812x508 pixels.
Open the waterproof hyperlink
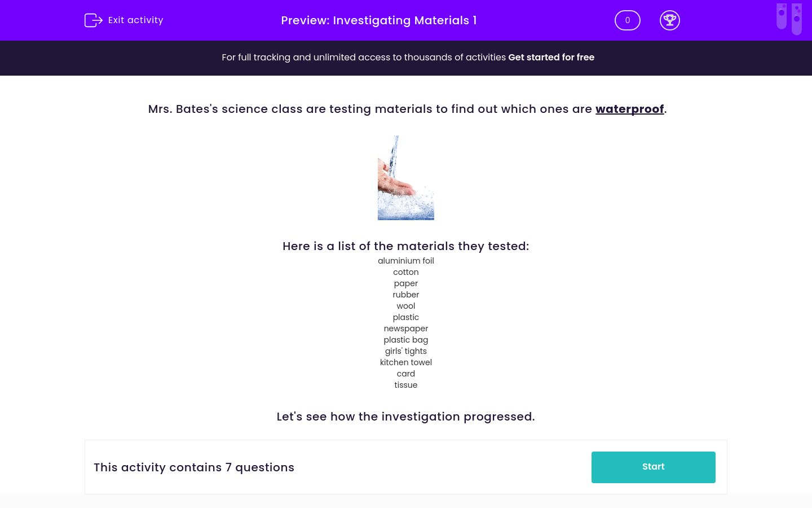(629, 109)
